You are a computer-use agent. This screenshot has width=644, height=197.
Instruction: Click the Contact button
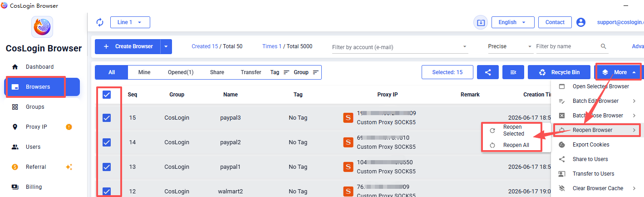(555, 22)
